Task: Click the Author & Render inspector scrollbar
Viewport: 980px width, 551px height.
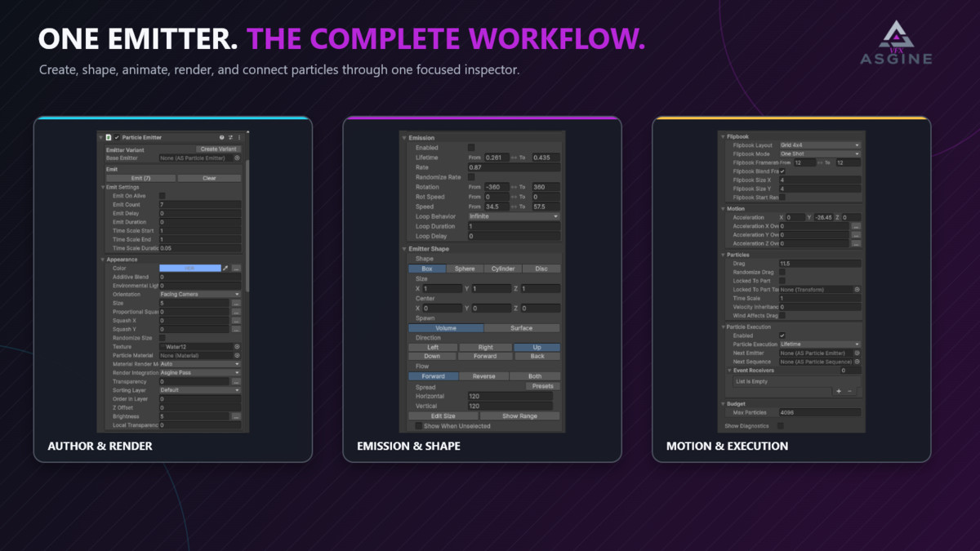Action: [x=247, y=224]
